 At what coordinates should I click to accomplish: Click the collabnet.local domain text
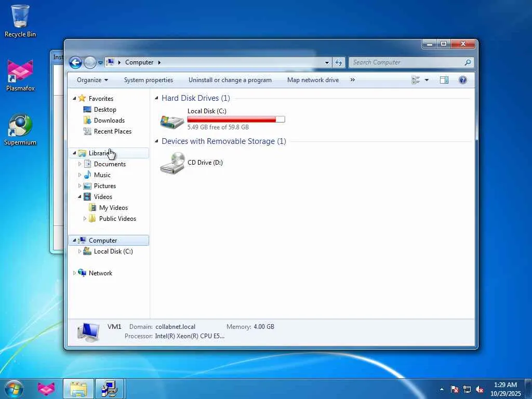(176, 327)
